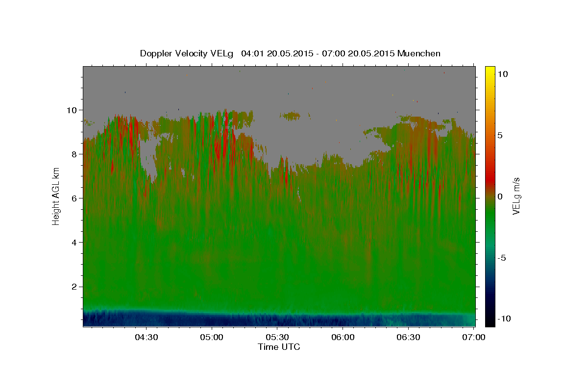The image size is (588, 392).
Task: Click the colorbar value 5
Action: tap(500, 135)
